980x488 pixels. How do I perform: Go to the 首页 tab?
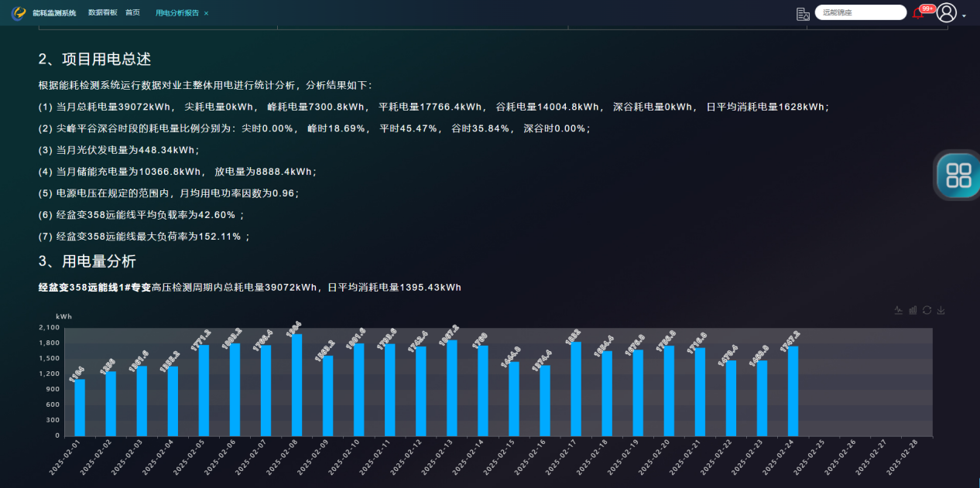(132, 12)
